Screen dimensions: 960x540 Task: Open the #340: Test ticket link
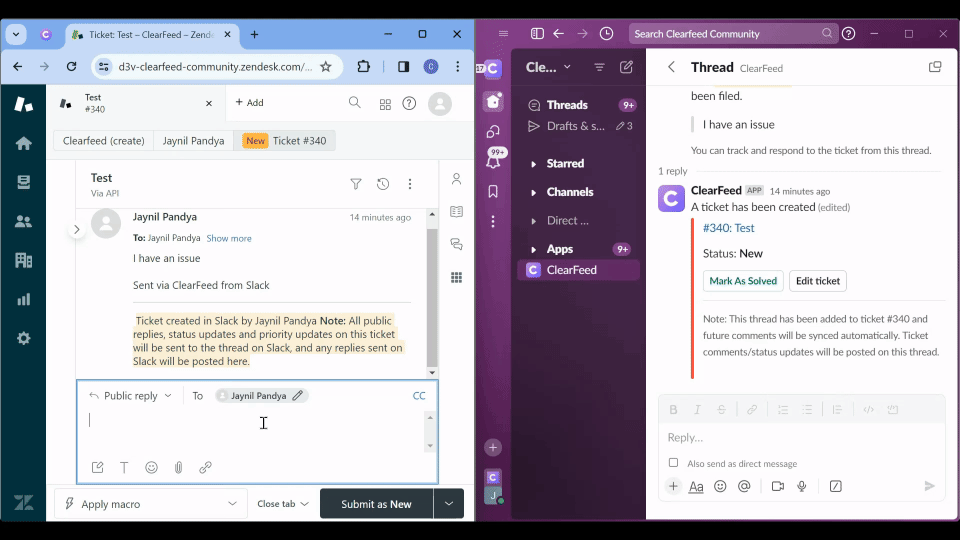(x=728, y=228)
